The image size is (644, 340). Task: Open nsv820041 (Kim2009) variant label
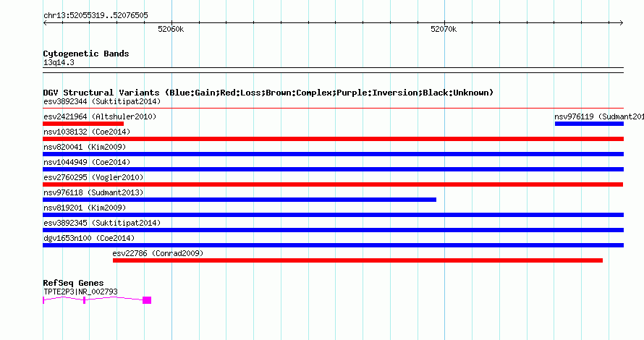(85, 147)
